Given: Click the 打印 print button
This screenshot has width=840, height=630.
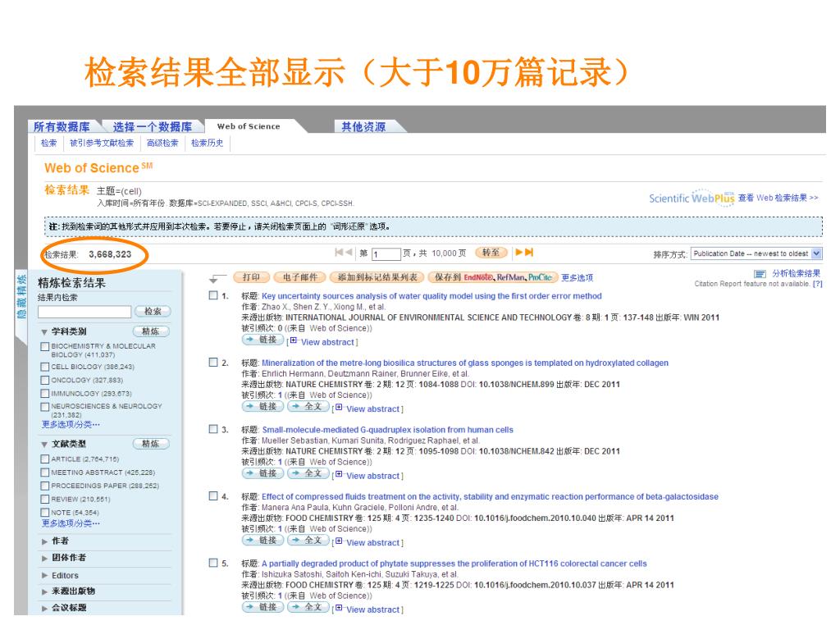Looking at the screenshot, I should tap(251, 277).
